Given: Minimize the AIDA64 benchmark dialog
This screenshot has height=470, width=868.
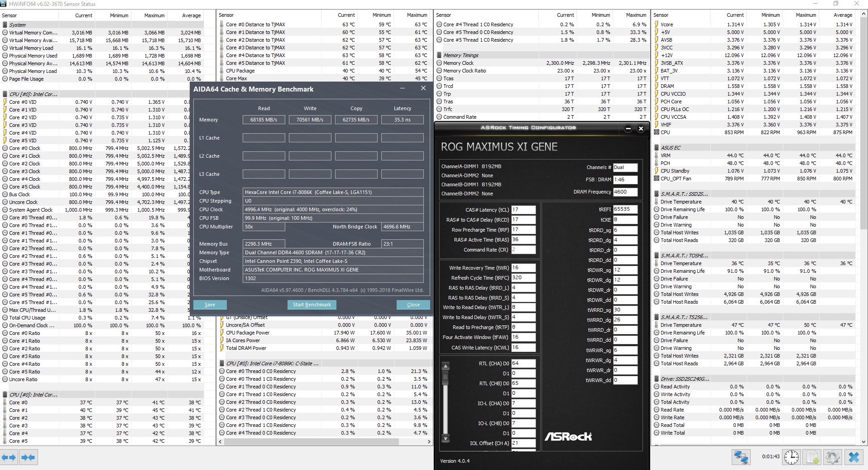Looking at the screenshot, I should (x=403, y=88).
